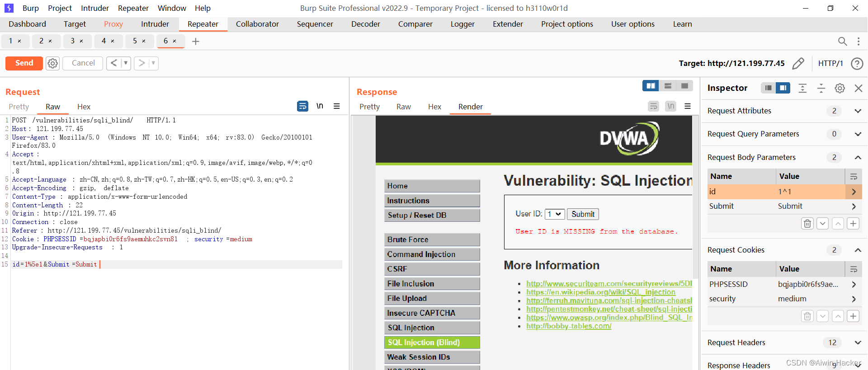Close Repeater tab 6
The width and height of the screenshot is (868, 370).
click(175, 41)
